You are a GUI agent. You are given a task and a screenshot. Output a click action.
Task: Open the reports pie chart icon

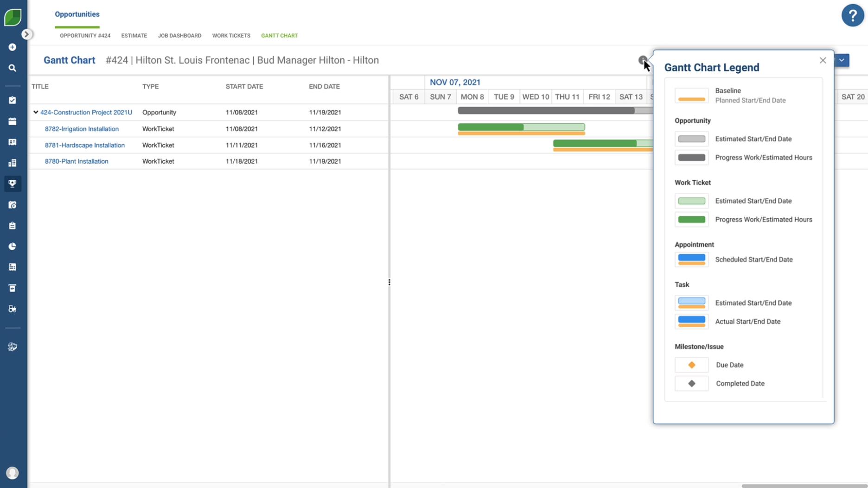(13, 246)
